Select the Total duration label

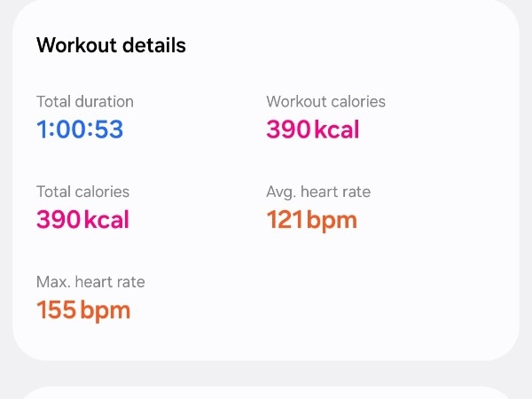(x=85, y=101)
